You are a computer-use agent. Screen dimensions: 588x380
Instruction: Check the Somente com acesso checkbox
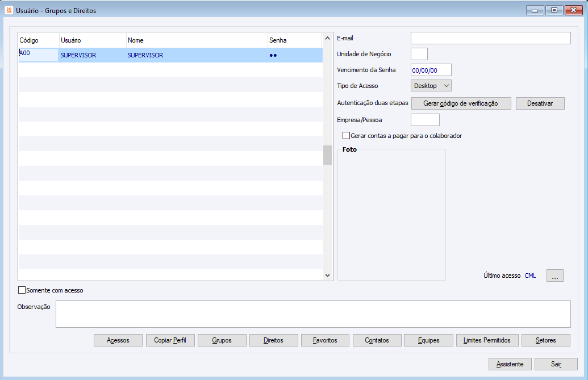click(x=22, y=290)
